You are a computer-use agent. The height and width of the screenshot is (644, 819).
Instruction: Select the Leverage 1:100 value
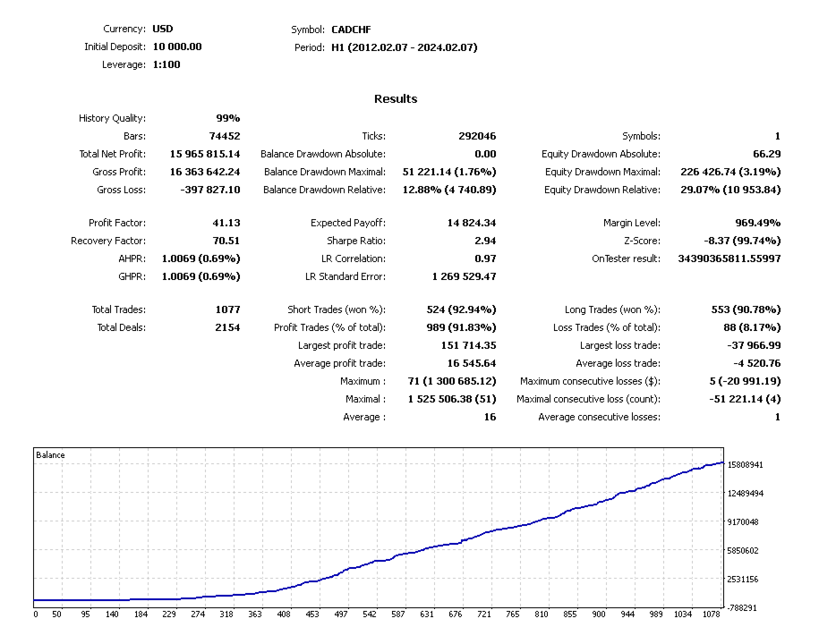coord(166,64)
